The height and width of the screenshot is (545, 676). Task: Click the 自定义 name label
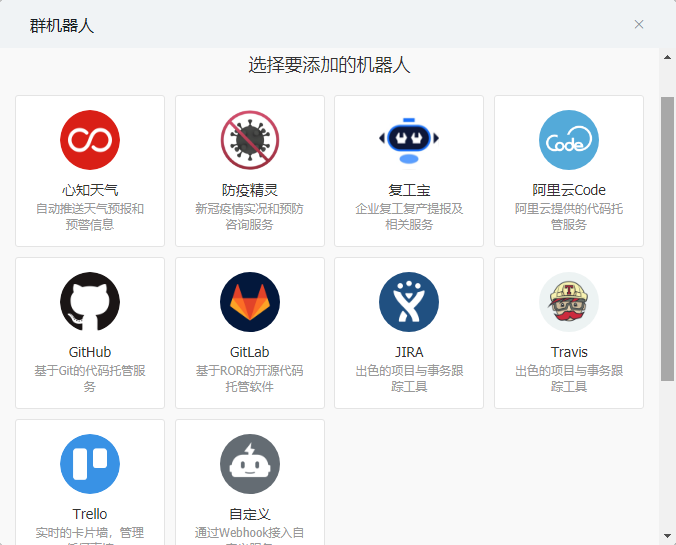coord(250,514)
